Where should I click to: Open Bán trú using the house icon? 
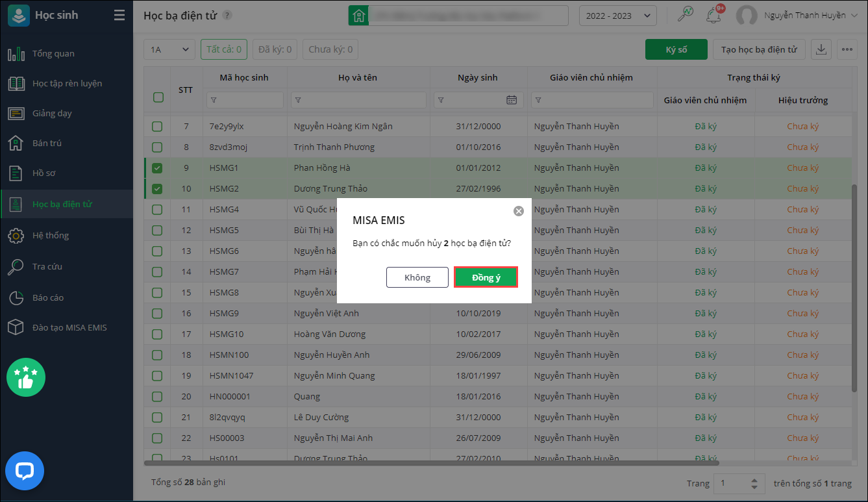16,143
